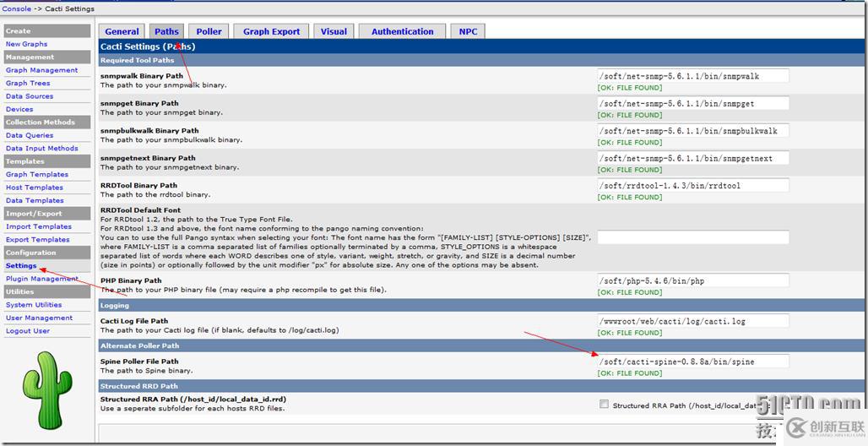
Task: Open System Utilities
Action: [x=34, y=305]
